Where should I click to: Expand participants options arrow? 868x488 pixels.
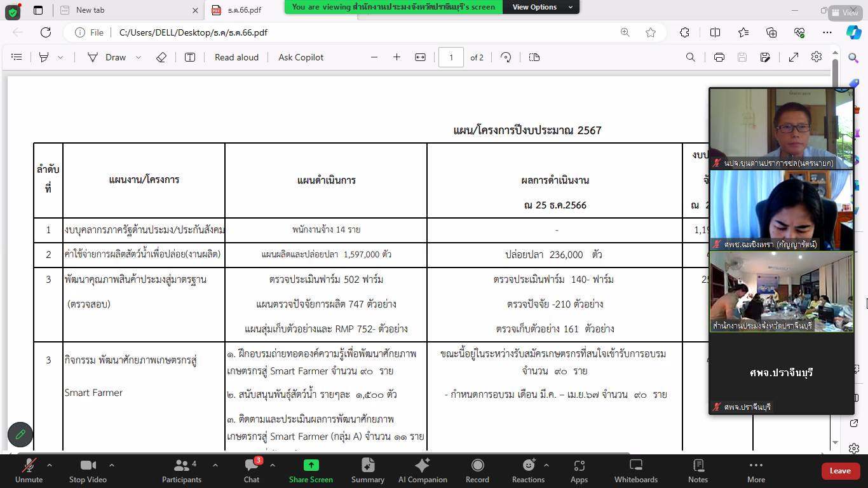tap(215, 465)
